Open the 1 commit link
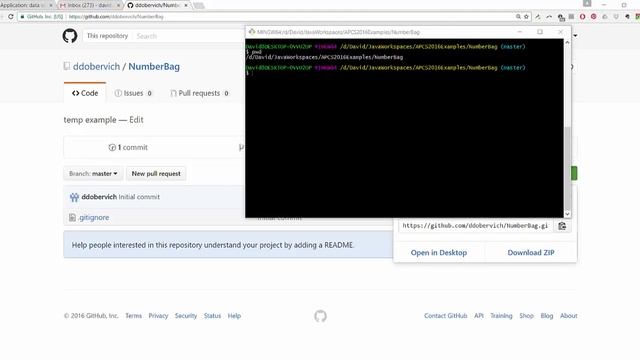 point(128,147)
